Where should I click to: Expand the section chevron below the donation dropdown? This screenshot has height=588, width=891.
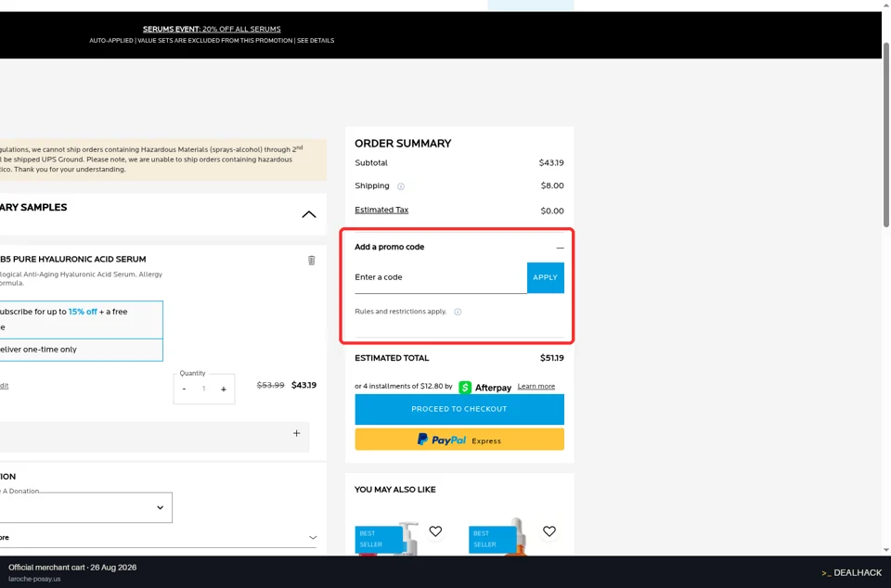[313, 538]
